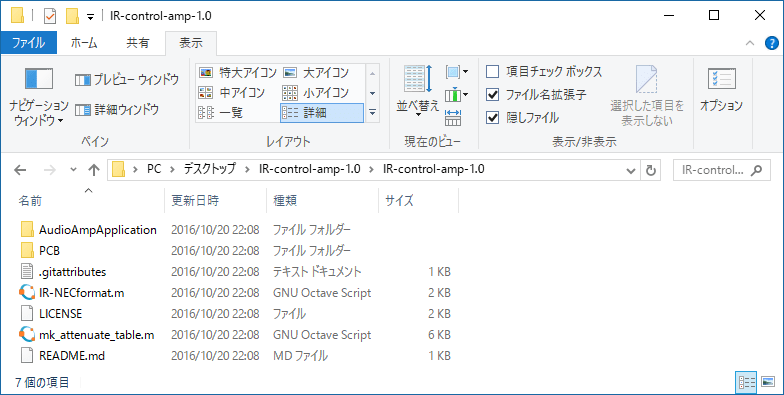Sort by Date modified (更新日時) column
The height and width of the screenshot is (395, 784).
[x=196, y=201]
